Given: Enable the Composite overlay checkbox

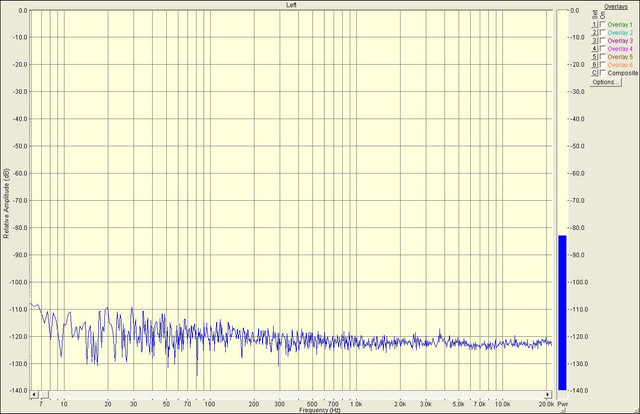Looking at the screenshot, I should [x=602, y=73].
